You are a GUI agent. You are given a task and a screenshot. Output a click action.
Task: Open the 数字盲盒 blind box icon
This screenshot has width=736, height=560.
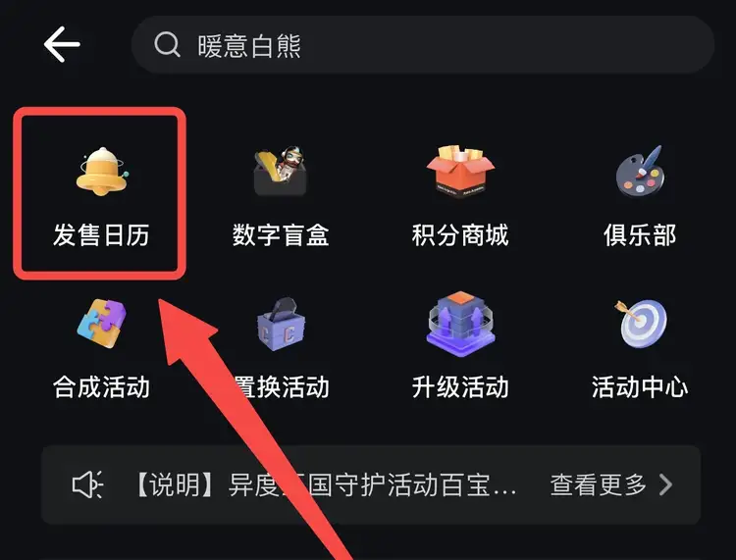(281, 172)
